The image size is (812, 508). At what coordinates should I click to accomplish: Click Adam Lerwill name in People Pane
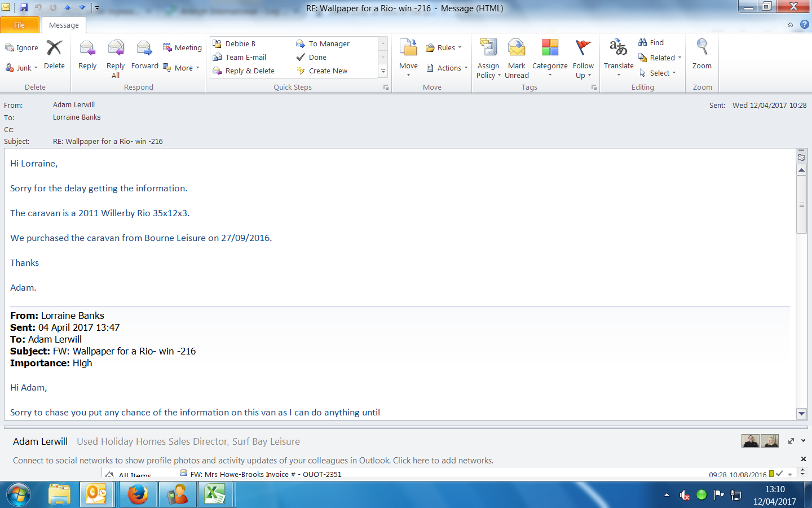pos(40,441)
